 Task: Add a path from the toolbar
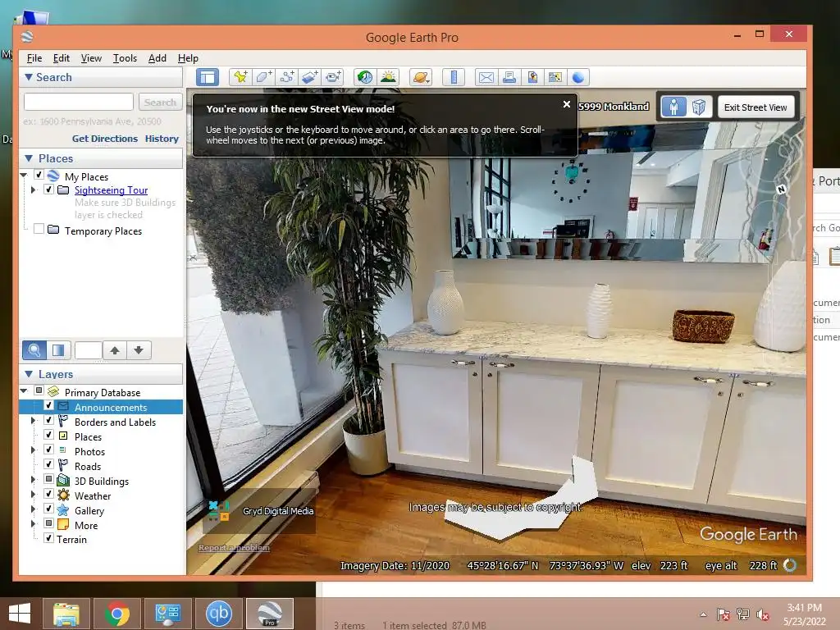(x=286, y=77)
